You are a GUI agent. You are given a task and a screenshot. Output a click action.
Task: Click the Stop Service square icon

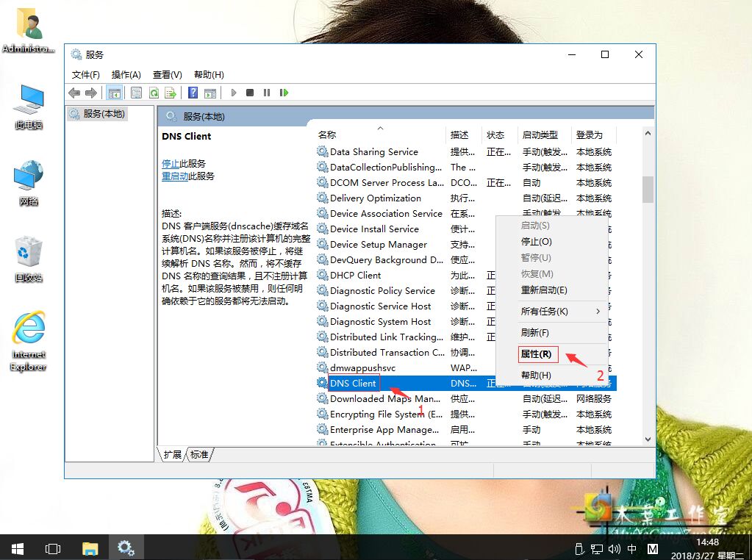250,93
